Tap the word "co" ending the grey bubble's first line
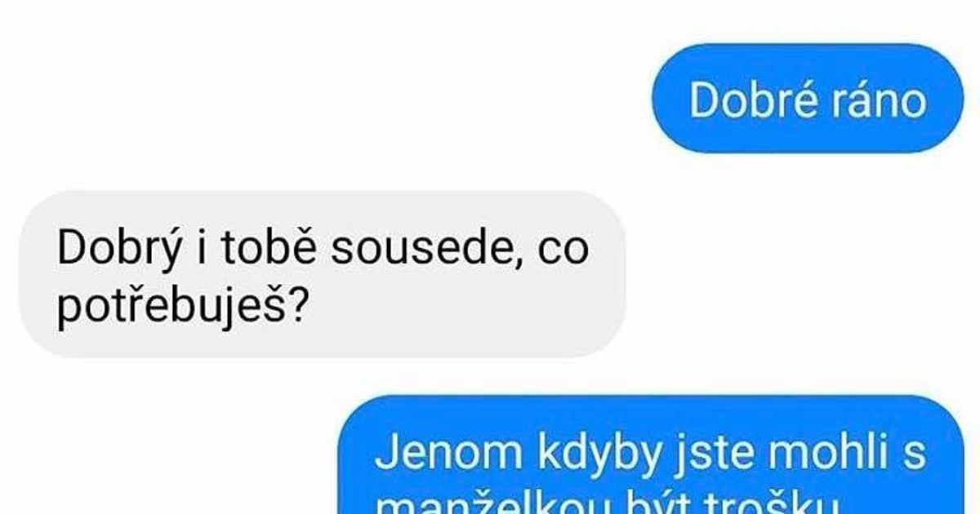 click(563, 252)
